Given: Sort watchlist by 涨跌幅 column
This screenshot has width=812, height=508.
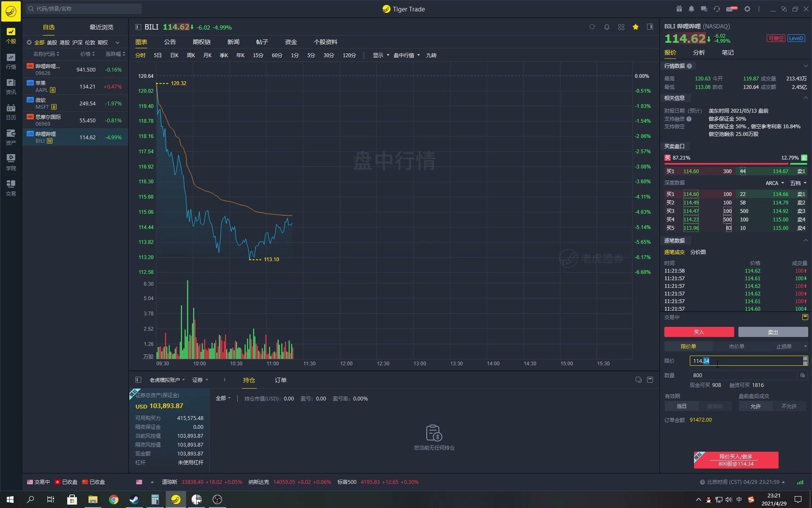Looking at the screenshot, I should 115,54.
